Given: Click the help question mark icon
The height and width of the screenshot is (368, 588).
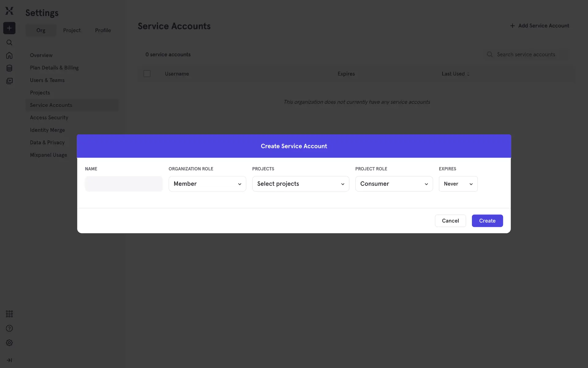Looking at the screenshot, I should point(9,328).
